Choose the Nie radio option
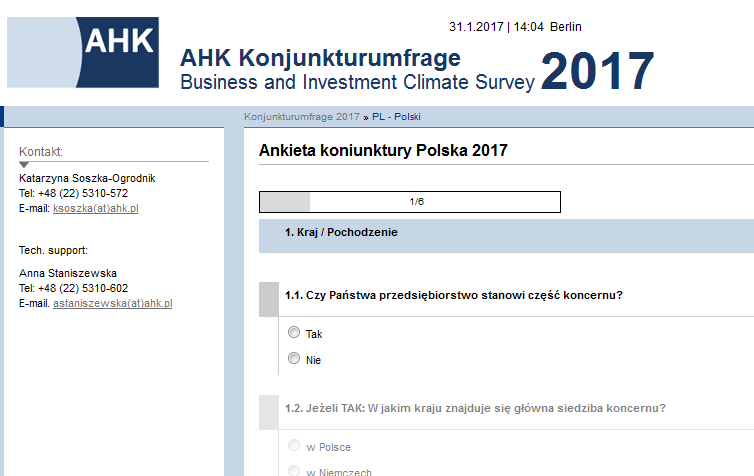Image resolution: width=754 pixels, height=476 pixels. coord(294,359)
